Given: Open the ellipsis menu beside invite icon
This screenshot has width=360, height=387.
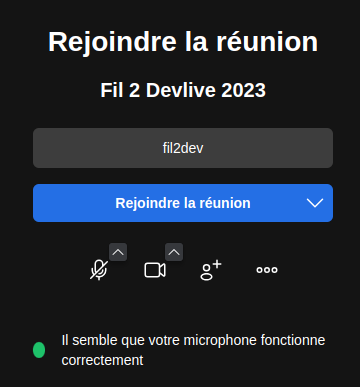Looking at the screenshot, I should click(267, 270).
